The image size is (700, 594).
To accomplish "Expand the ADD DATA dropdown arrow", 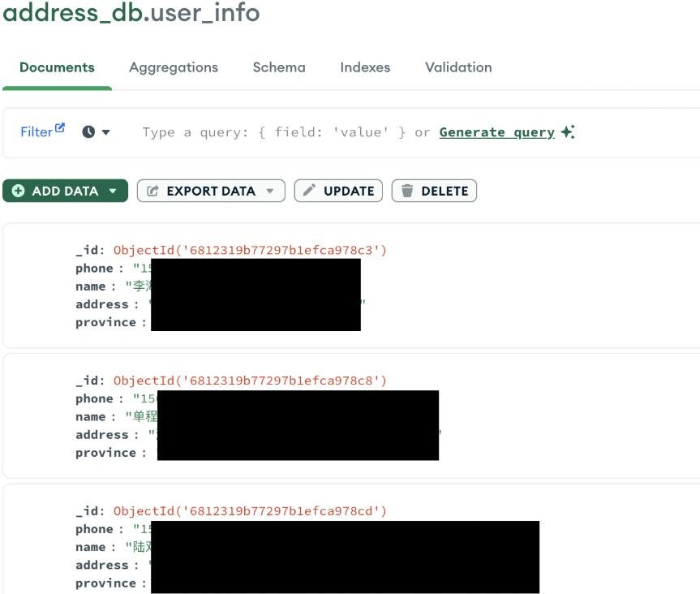I will click(113, 192).
